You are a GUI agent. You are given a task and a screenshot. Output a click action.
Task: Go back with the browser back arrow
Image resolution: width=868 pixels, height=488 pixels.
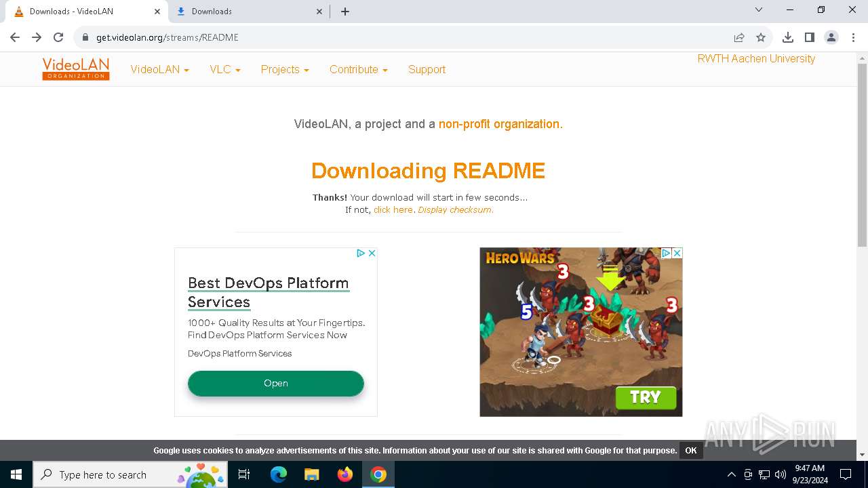(x=15, y=37)
